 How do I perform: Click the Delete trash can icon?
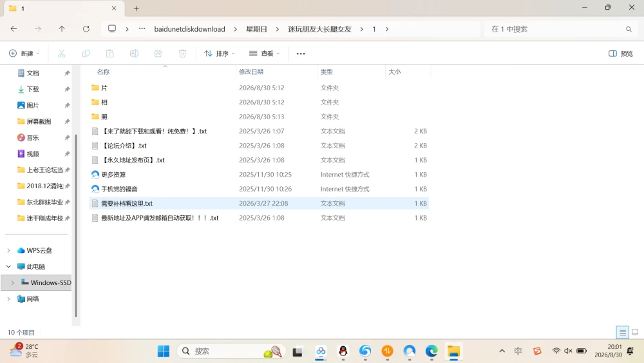pos(182,54)
